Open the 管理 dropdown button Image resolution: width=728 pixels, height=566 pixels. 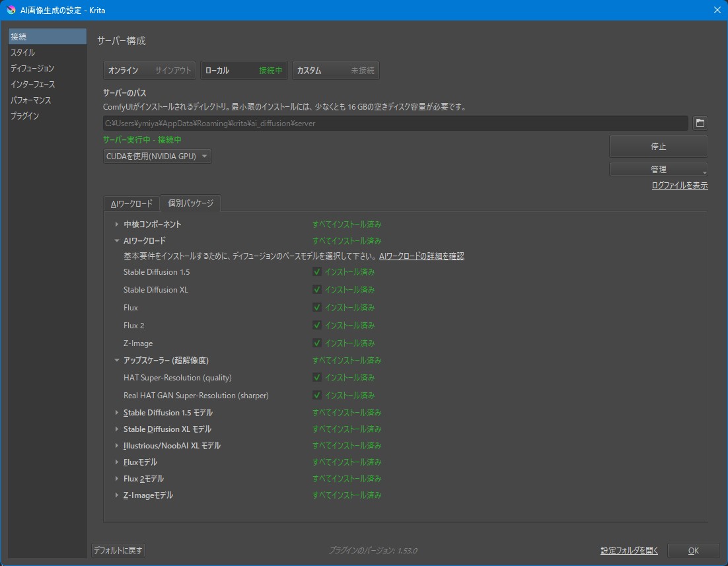(658, 170)
